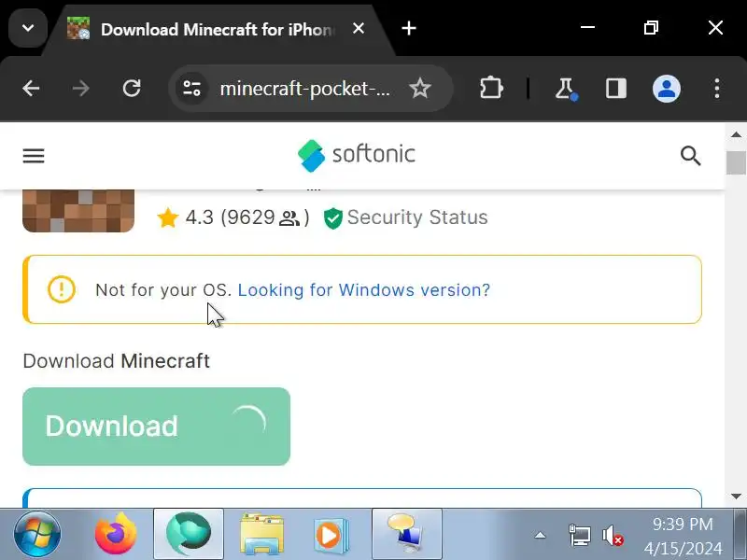
Task: Bookmark this page with the star
Action: (419, 89)
